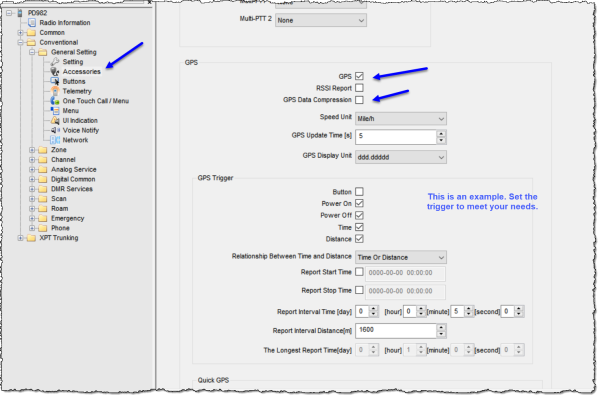Viewport: 600px width, 397px height.
Task: Open Relationship Between Time and Distance dropdown
Action: (401, 257)
